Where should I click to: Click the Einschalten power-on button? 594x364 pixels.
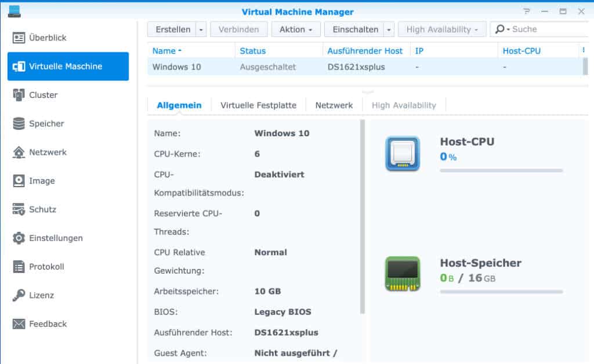click(355, 30)
